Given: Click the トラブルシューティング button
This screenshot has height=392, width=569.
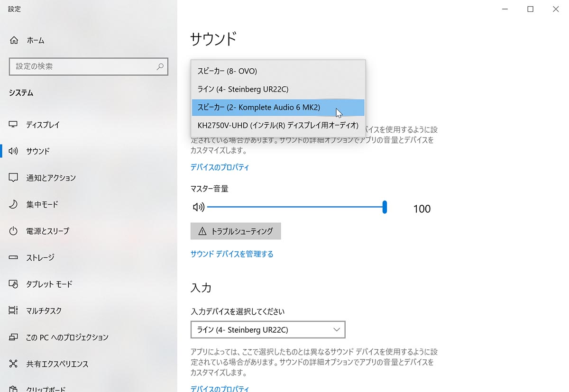Looking at the screenshot, I should 236,231.
